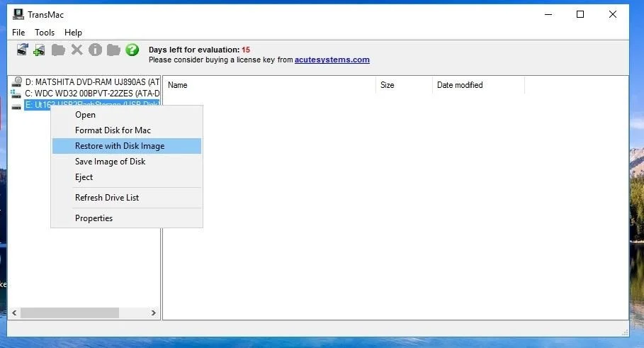Open the File menu
This screenshot has width=644, height=348.
pos(18,33)
